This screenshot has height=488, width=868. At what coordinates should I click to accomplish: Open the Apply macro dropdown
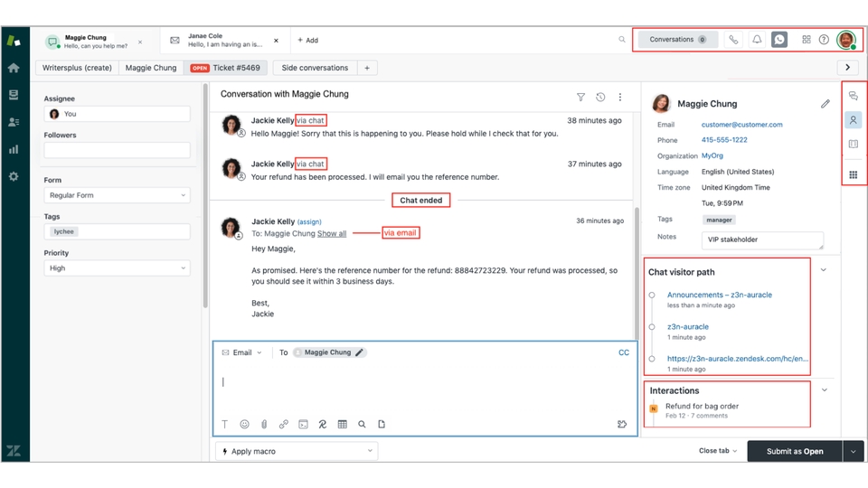click(x=297, y=452)
